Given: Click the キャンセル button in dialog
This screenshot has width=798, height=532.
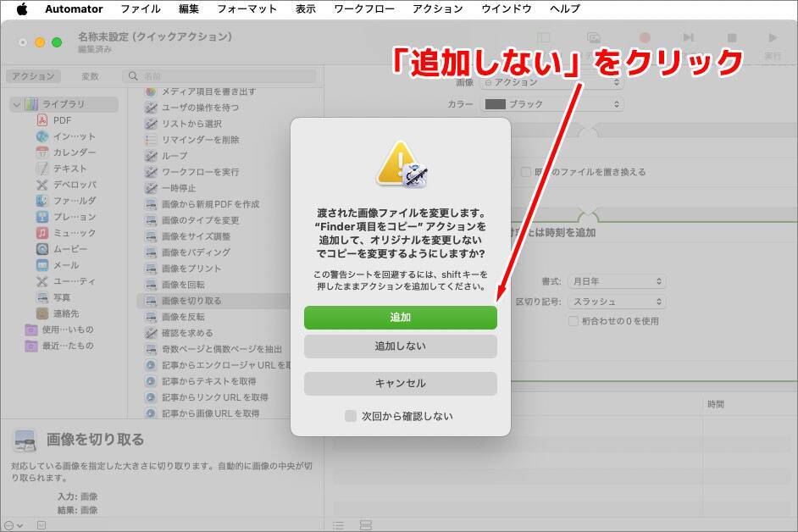Looking at the screenshot, I should pos(400,384).
